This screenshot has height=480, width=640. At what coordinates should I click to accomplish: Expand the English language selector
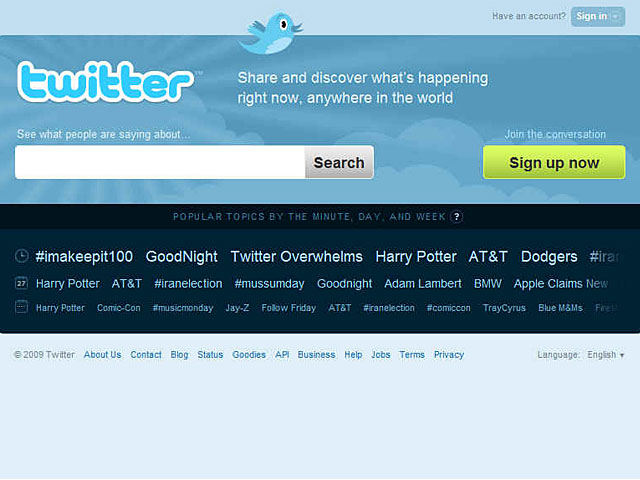click(606, 355)
